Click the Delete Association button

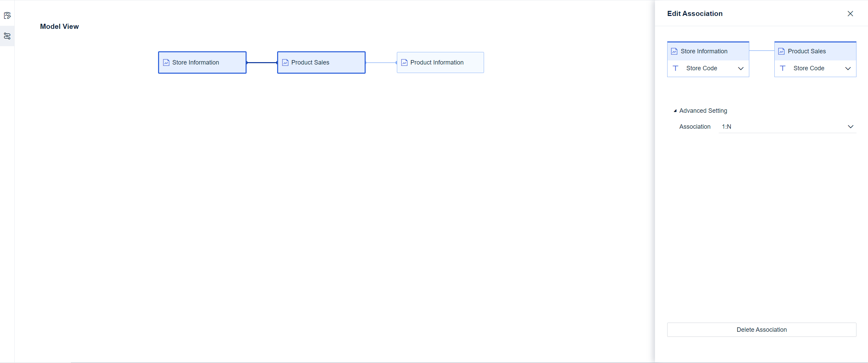[x=761, y=330]
